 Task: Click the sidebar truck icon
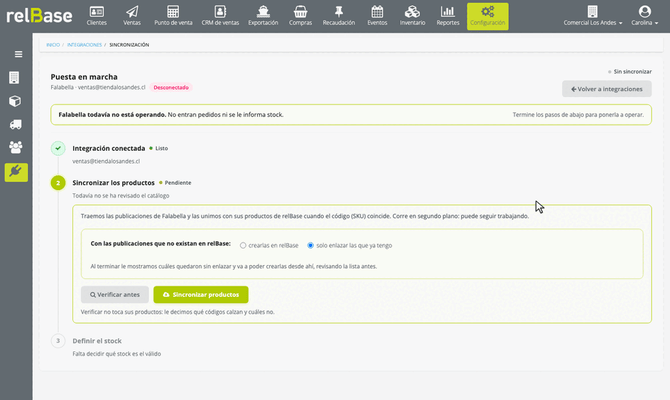[x=16, y=124]
